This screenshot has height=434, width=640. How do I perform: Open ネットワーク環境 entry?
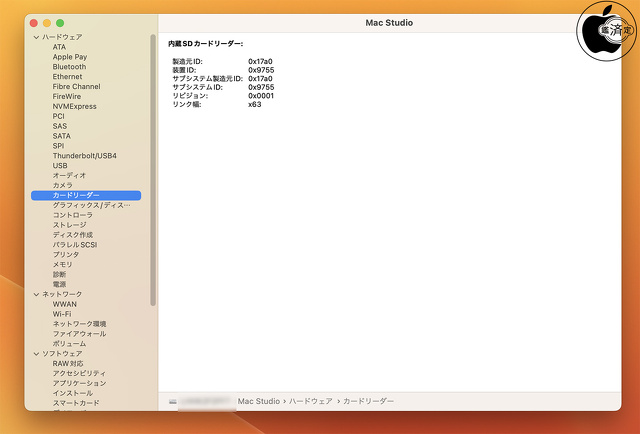[x=80, y=324]
